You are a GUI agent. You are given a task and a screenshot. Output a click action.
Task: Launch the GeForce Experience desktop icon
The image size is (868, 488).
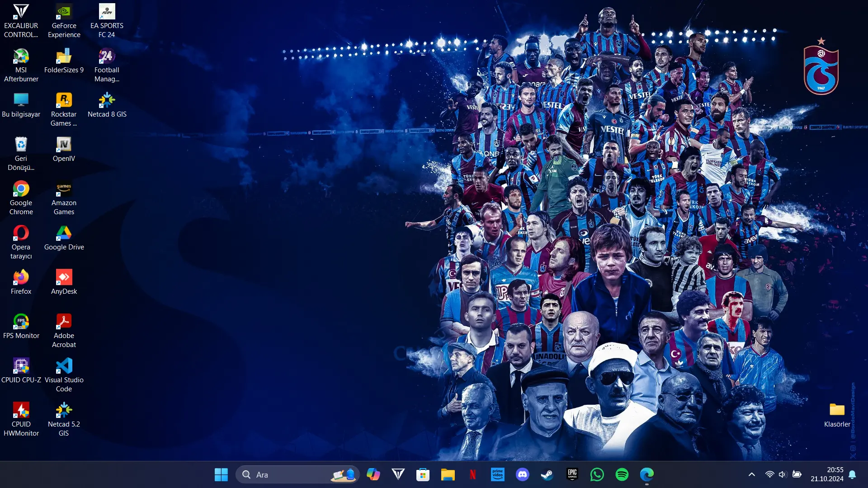[64, 21]
